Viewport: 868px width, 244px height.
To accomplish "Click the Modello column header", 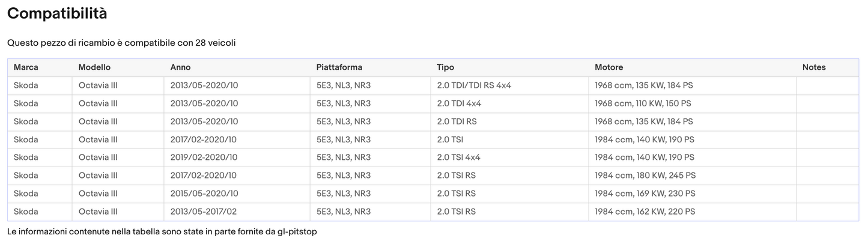I will tap(94, 67).
